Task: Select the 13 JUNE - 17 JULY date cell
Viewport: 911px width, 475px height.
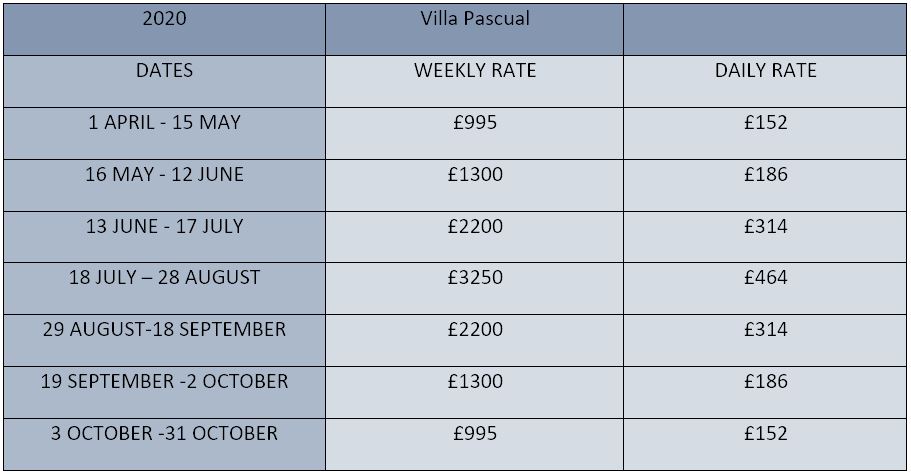Action: click(x=164, y=227)
